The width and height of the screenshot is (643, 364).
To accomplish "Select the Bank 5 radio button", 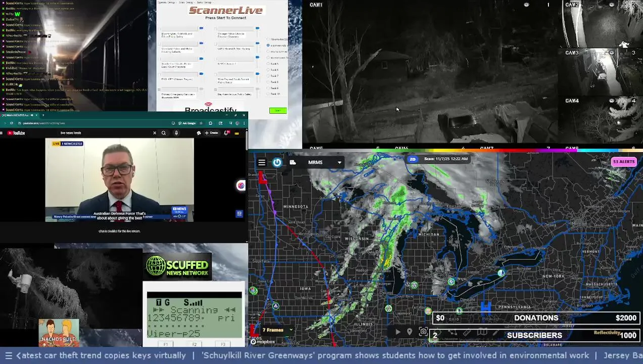I will click(x=268, y=64).
